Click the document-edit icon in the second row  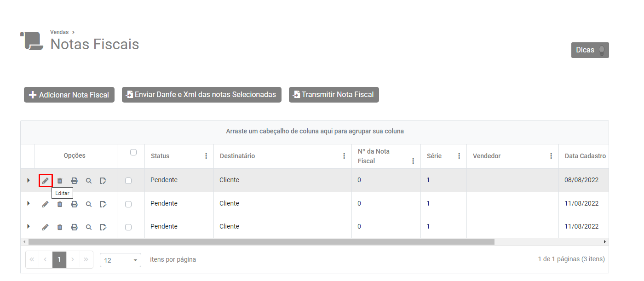pos(103,204)
